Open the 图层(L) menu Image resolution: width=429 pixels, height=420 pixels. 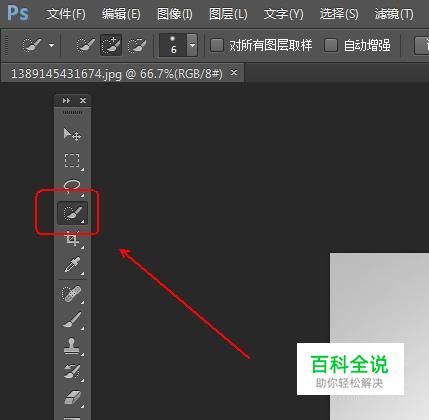click(x=228, y=14)
